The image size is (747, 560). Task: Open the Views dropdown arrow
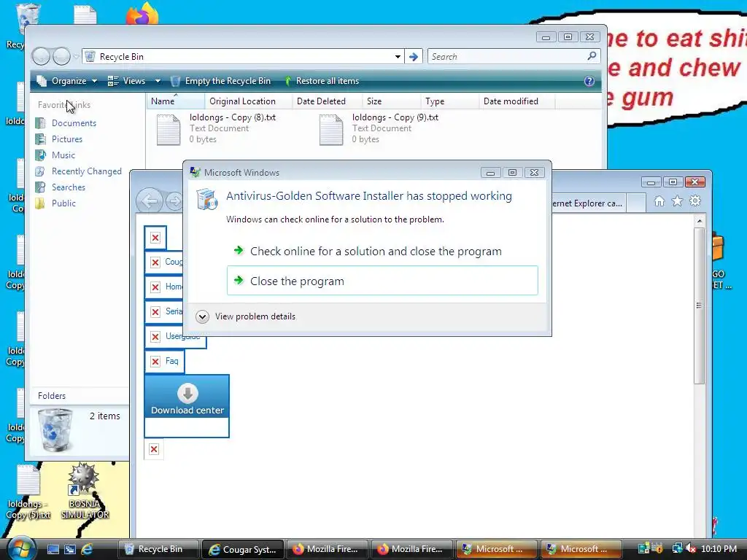pyautogui.click(x=158, y=81)
